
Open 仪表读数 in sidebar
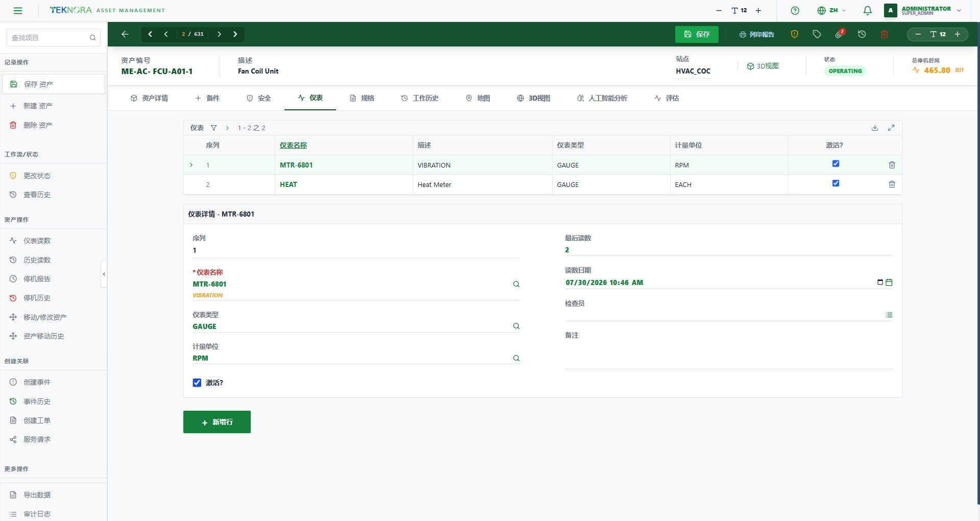click(54, 241)
